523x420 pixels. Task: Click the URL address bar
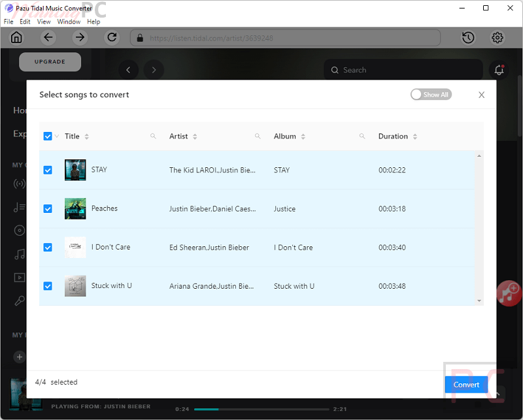click(x=286, y=38)
